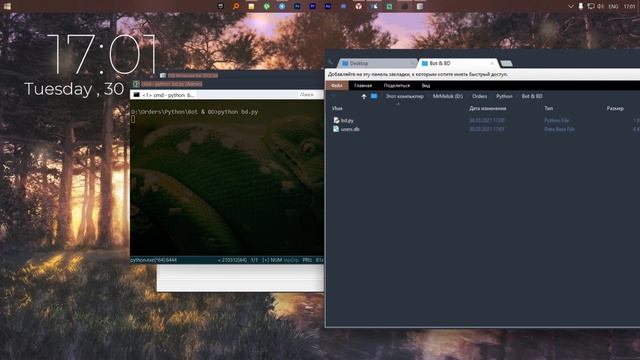Click the orange search magnifier taskbar icon
Viewport: 640px width, 360px height.
click(236, 6)
